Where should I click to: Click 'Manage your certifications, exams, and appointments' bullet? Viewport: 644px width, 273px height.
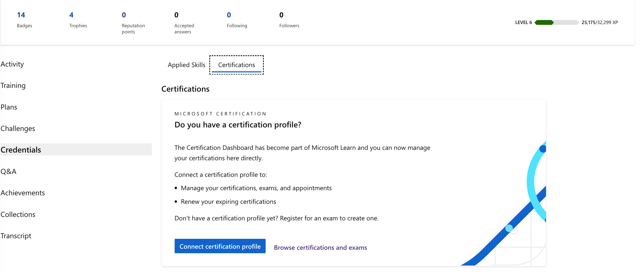pos(256,188)
